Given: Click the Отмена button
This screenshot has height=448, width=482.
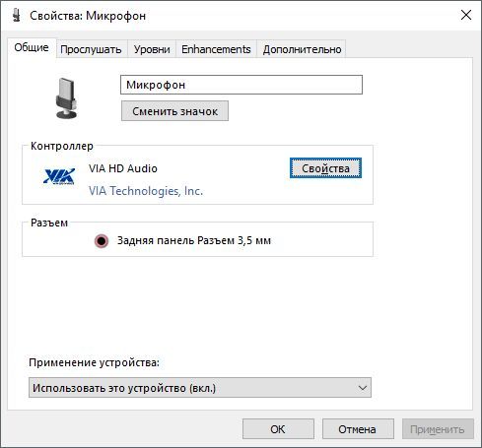Looking at the screenshot, I should coord(358,429).
